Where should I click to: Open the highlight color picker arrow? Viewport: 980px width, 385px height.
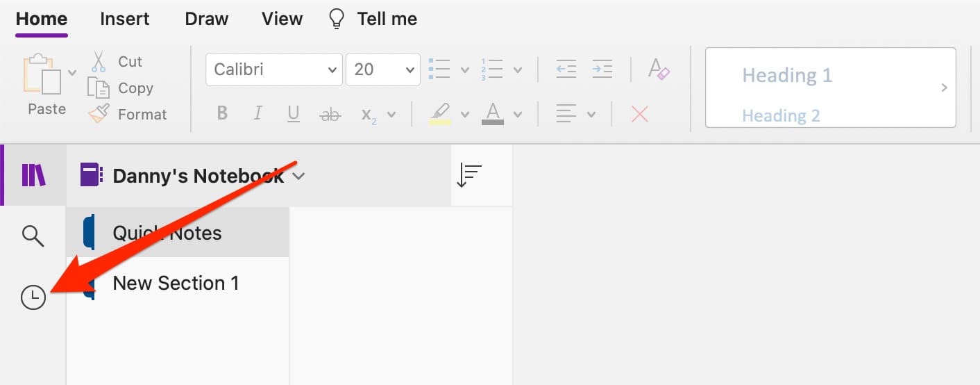(x=465, y=115)
